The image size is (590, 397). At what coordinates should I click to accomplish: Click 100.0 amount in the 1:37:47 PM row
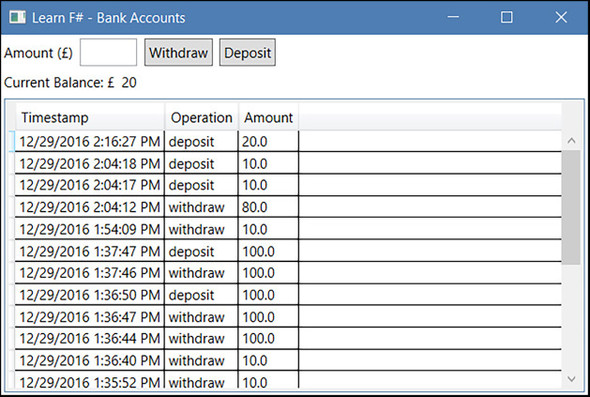point(268,251)
